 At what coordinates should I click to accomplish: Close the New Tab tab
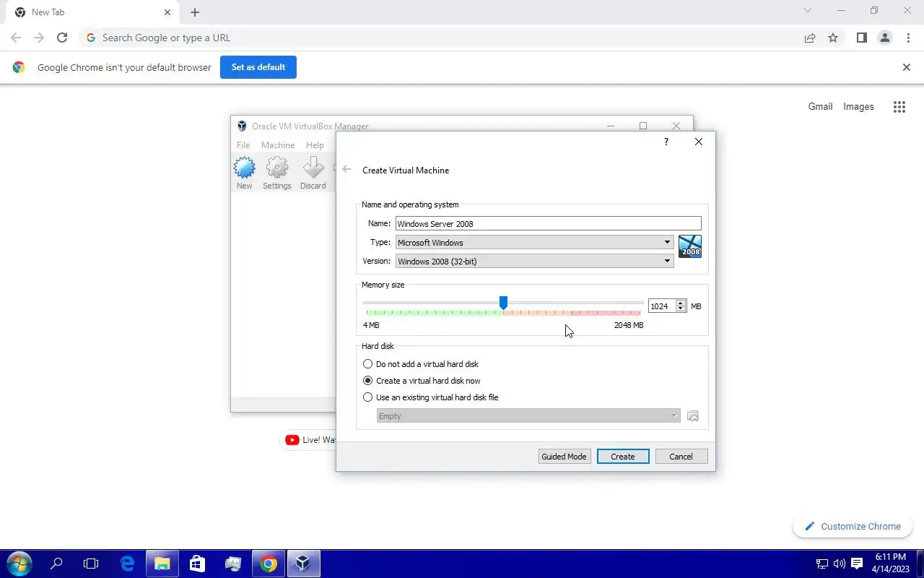tap(167, 12)
